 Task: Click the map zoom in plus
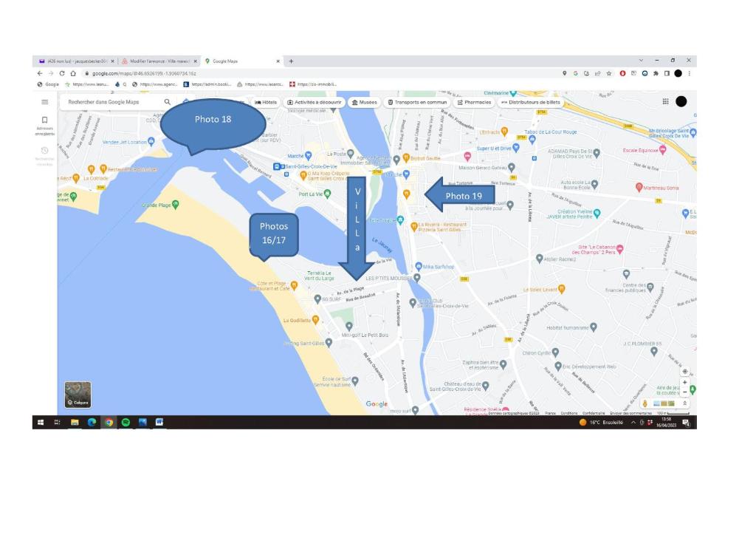685,383
